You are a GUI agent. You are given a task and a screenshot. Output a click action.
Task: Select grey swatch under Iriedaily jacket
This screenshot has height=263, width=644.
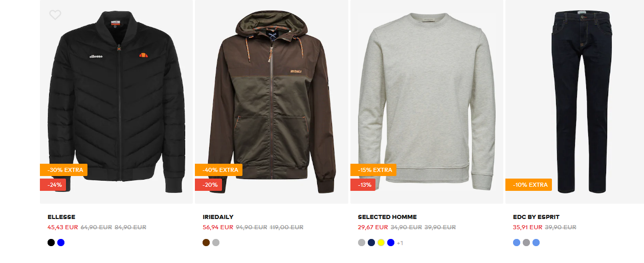tap(216, 243)
